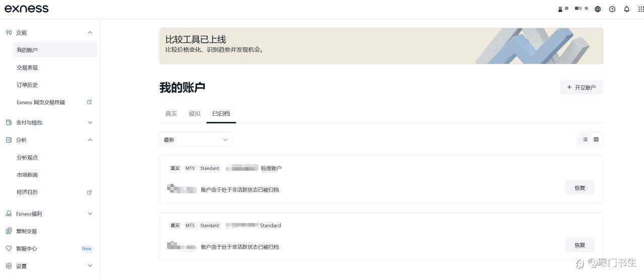The image size is (644, 279).
Task: Collapse the 交易 section chevron
Action: (x=90, y=33)
